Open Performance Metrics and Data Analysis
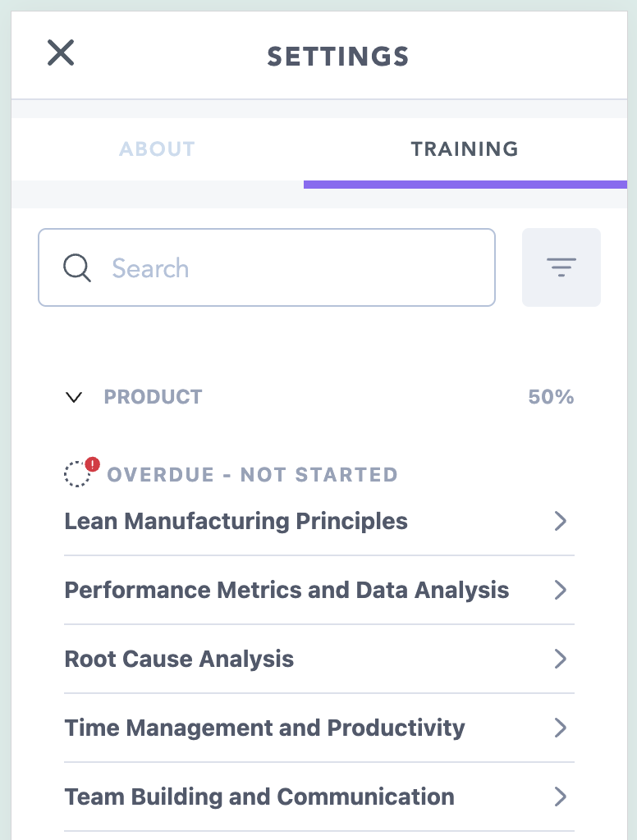Image resolution: width=637 pixels, height=840 pixels. pos(286,590)
